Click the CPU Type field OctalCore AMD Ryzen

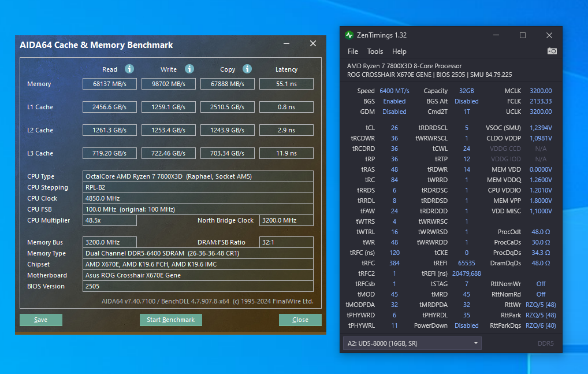[198, 176]
